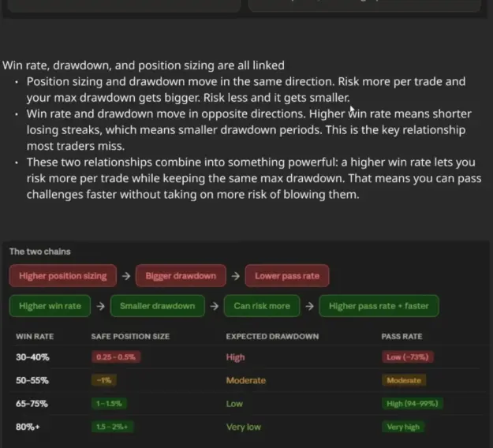The height and width of the screenshot is (448, 493).
Task: Click the Low (~73%) pass rate badge
Action: click(x=408, y=357)
